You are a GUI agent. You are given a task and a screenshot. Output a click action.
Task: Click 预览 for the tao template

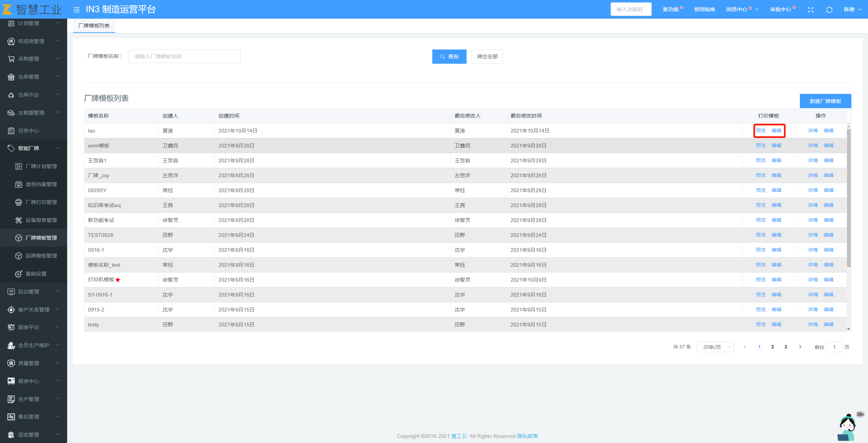[761, 131]
